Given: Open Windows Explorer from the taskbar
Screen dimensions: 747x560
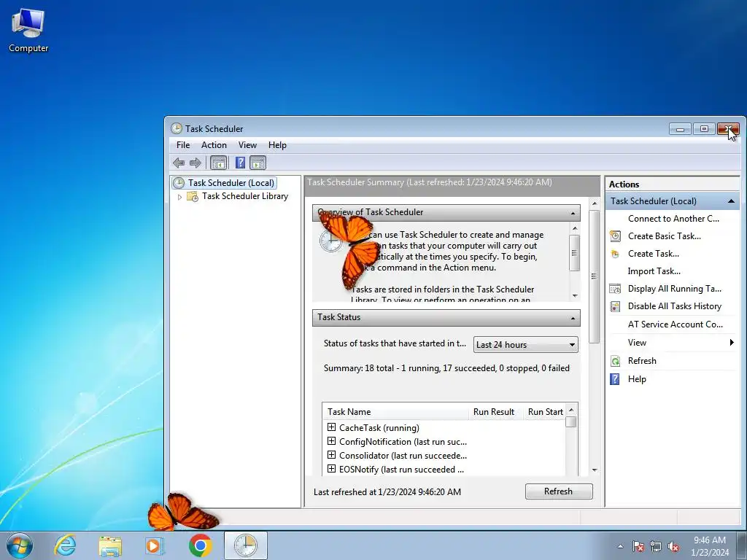Looking at the screenshot, I should point(110,545).
